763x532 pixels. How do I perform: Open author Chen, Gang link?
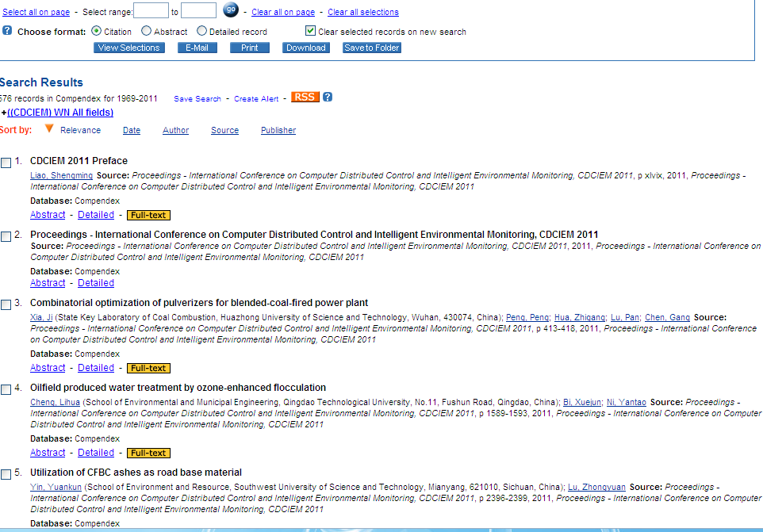point(668,318)
